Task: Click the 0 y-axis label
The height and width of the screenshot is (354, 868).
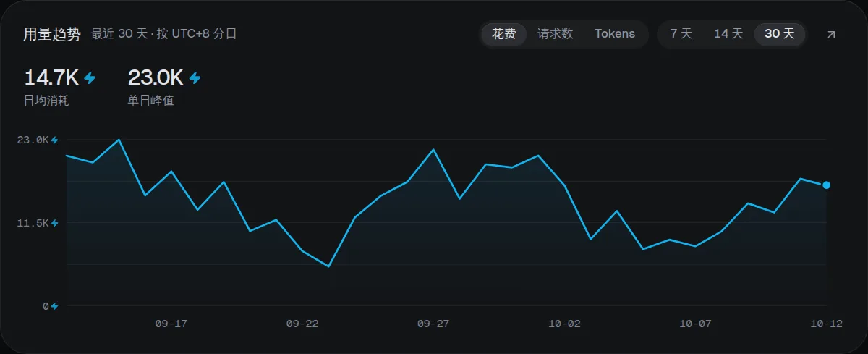Action: point(45,306)
